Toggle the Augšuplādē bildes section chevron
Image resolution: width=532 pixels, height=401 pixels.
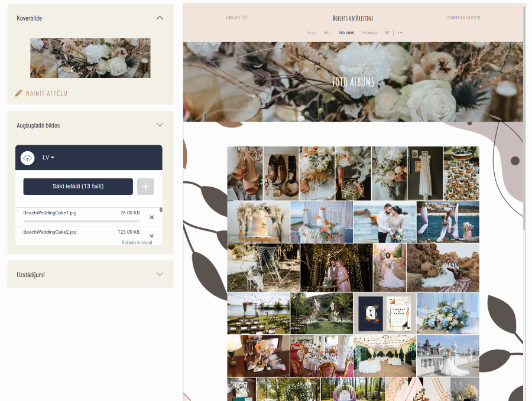[x=160, y=125]
